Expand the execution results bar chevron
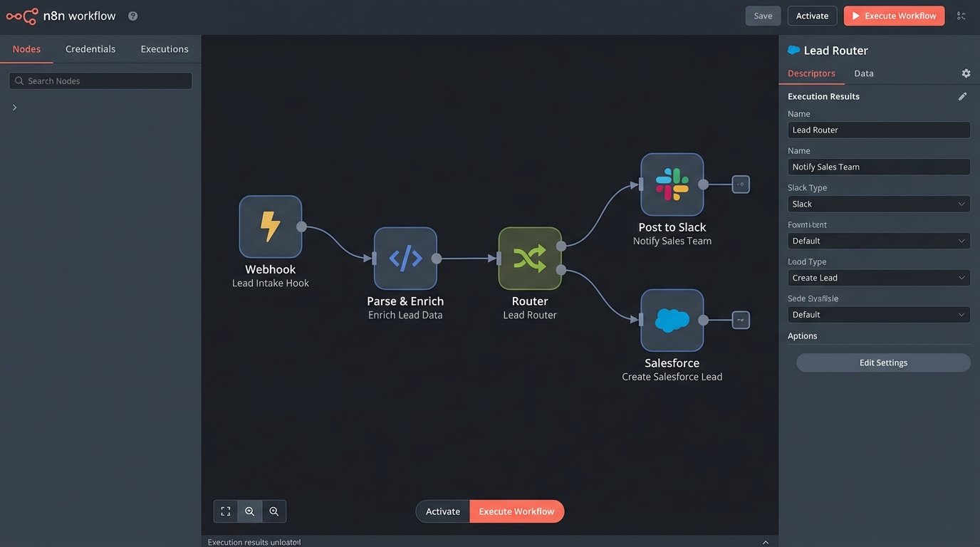The image size is (980, 547). 766,542
